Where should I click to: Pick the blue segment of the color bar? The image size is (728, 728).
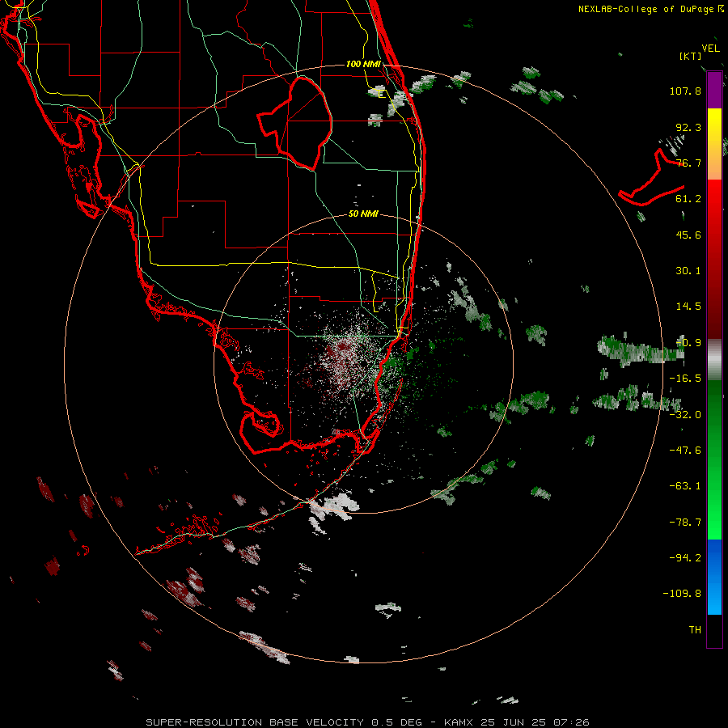tap(714, 577)
